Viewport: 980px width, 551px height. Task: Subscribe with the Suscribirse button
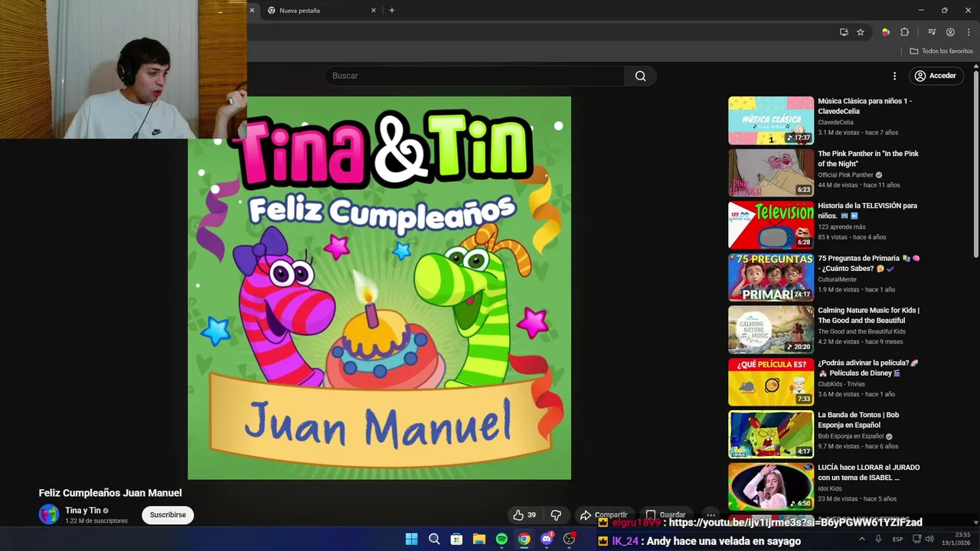point(168,515)
